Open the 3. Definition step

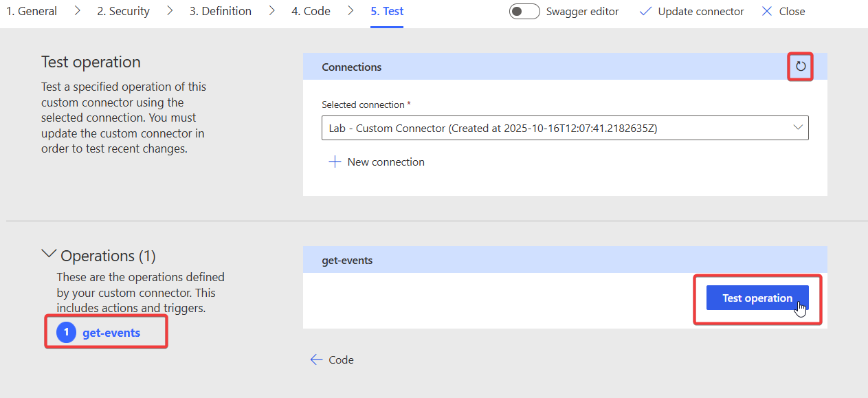tap(220, 12)
